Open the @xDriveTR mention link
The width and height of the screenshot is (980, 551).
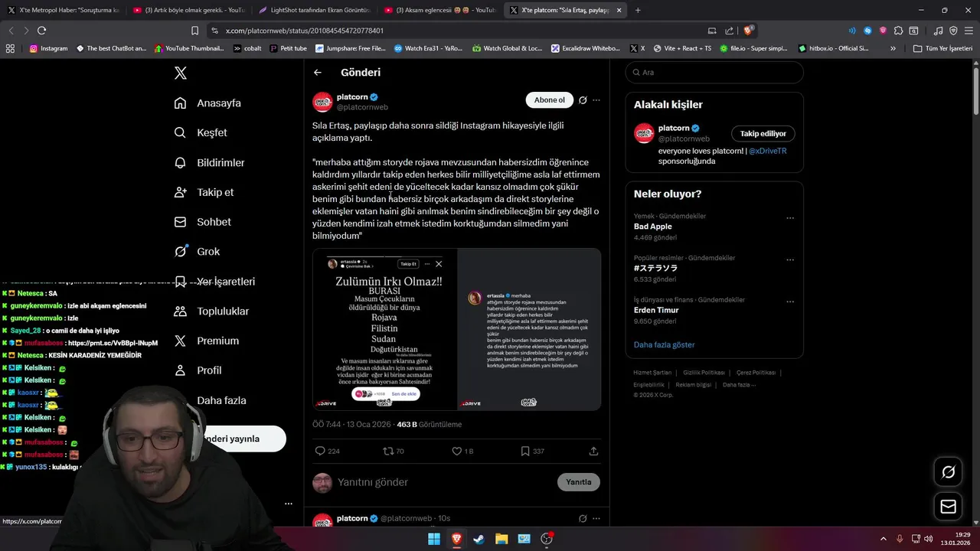pyautogui.click(x=767, y=151)
